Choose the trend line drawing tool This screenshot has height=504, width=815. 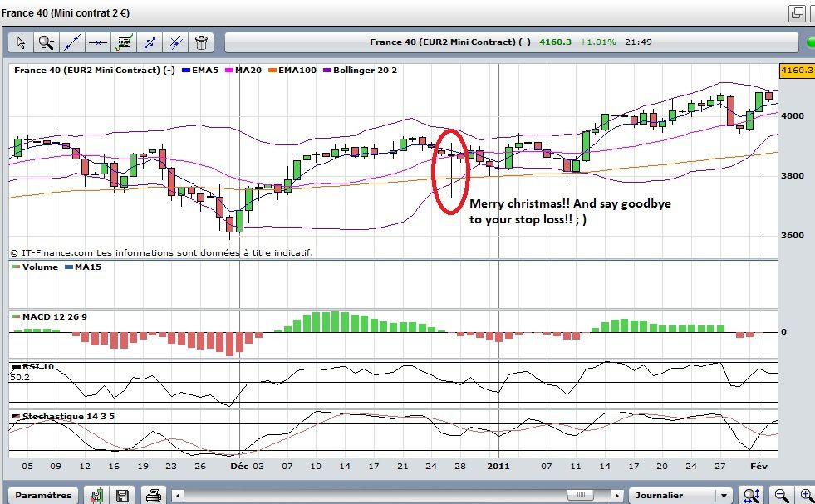click(x=72, y=42)
